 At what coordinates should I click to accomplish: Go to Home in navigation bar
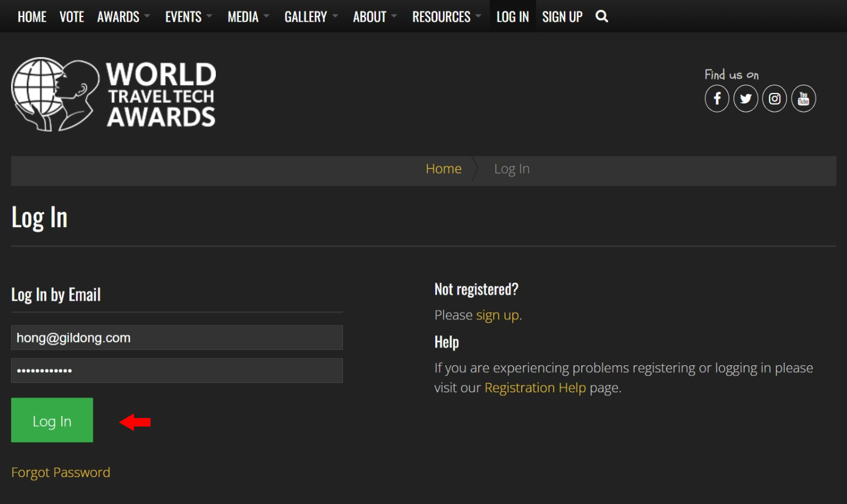(x=32, y=16)
